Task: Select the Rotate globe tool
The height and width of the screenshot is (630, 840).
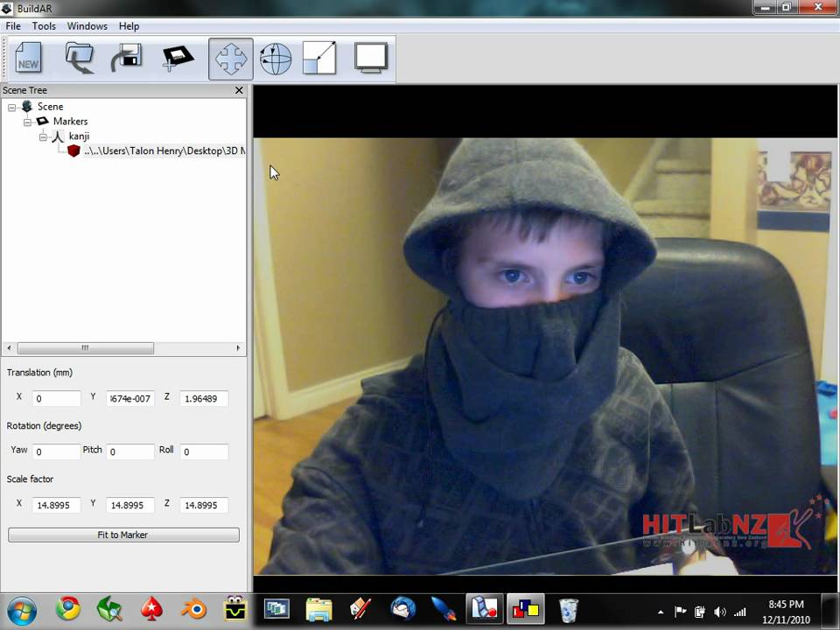Action: coord(276,59)
